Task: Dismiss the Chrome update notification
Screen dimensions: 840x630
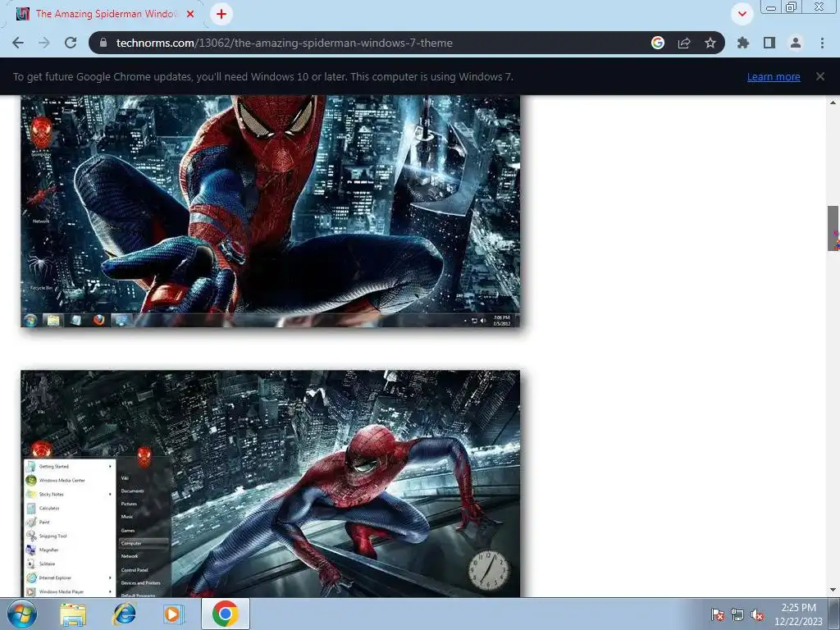Action: 820,76
